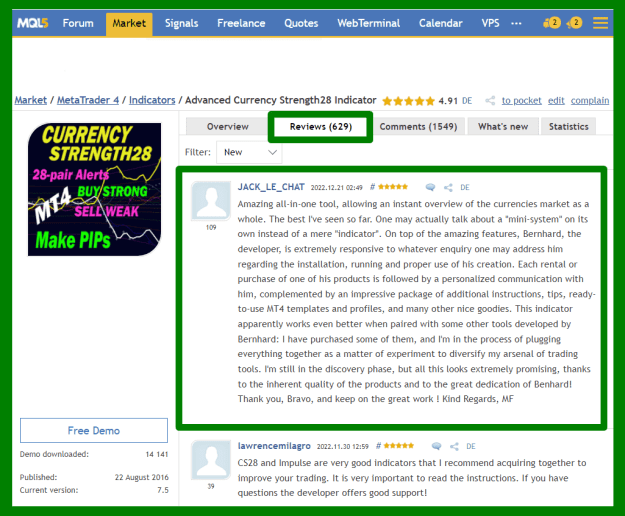Screen dimensions: 625x516
Task: Click the product star rating
Action: tap(408, 101)
